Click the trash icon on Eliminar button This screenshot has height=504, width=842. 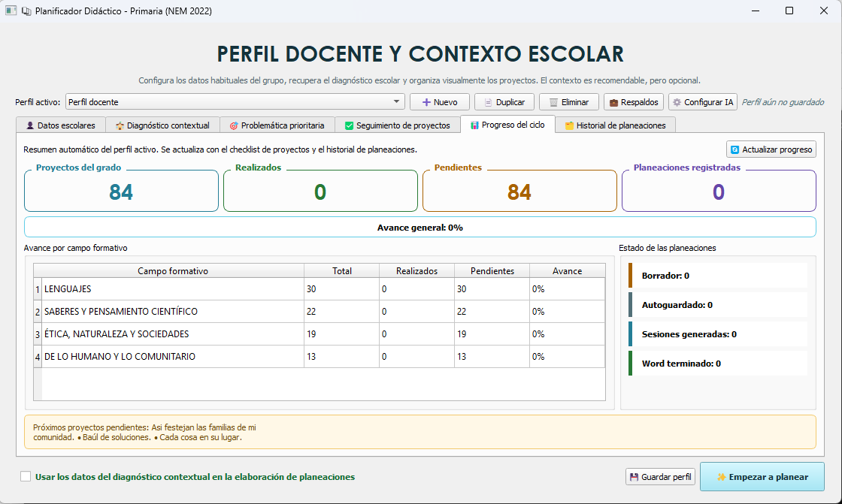click(553, 102)
